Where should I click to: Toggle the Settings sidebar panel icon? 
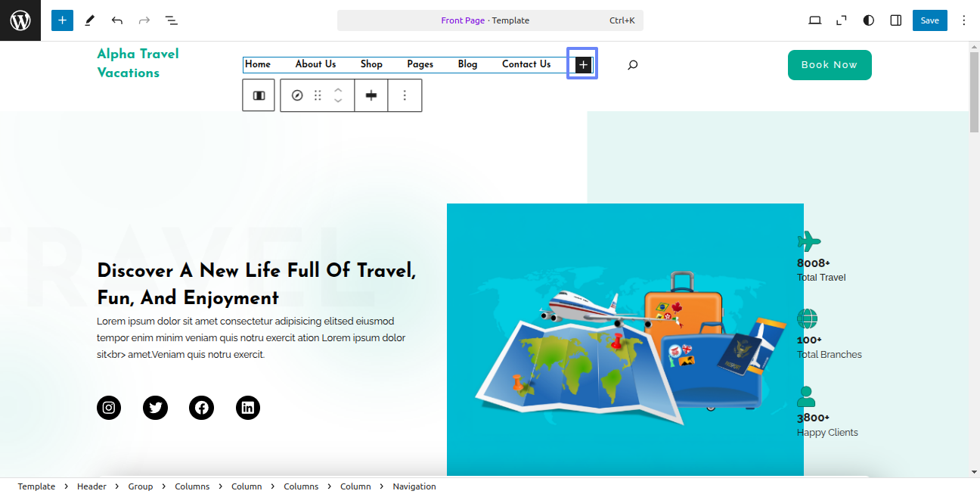[896, 20]
